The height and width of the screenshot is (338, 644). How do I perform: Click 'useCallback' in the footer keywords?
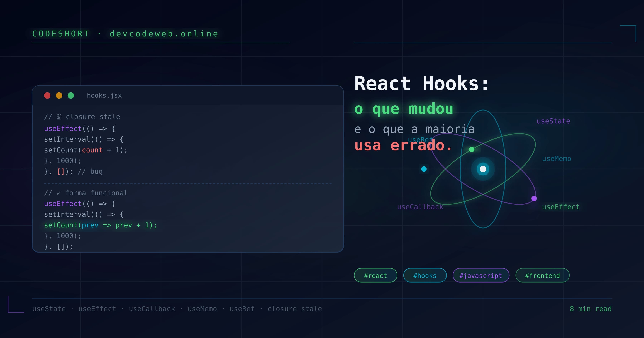click(x=152, y=309)
